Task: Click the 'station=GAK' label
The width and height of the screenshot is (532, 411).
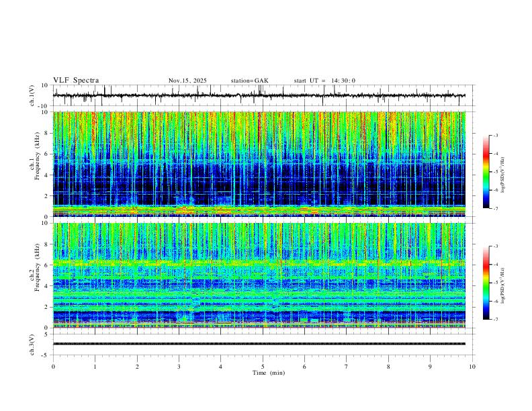Action: (x=250, y=81)
